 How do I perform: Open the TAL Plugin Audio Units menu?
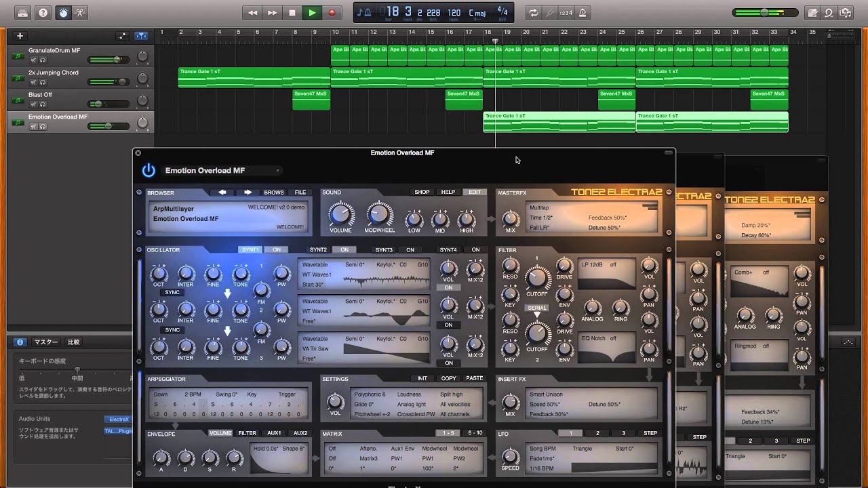click(x=117, y=430)
